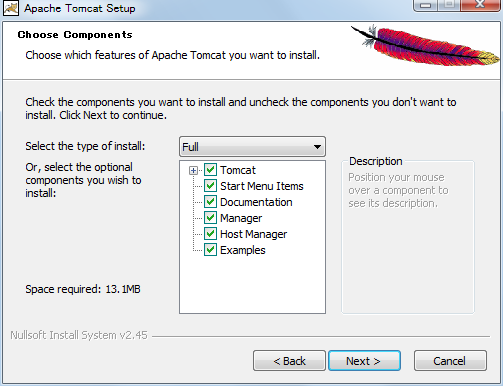Disable the Manager component checkbox
503x386 pixels.
click(210, 218)
